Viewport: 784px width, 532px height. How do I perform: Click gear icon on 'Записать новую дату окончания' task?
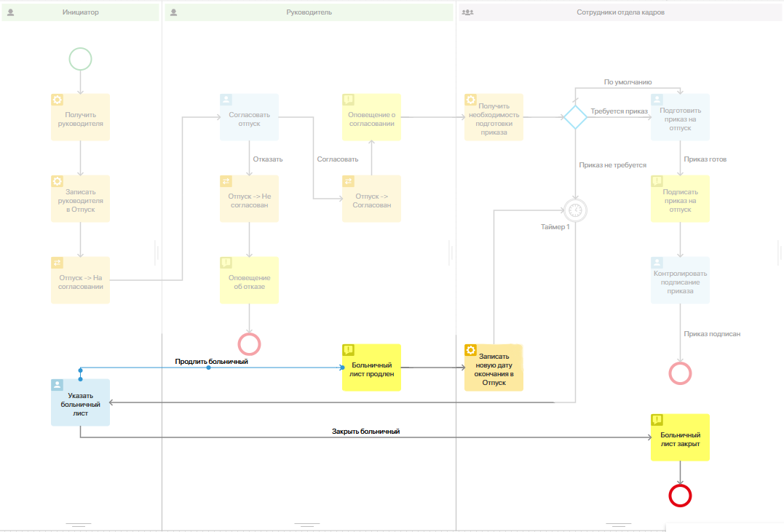470,350
